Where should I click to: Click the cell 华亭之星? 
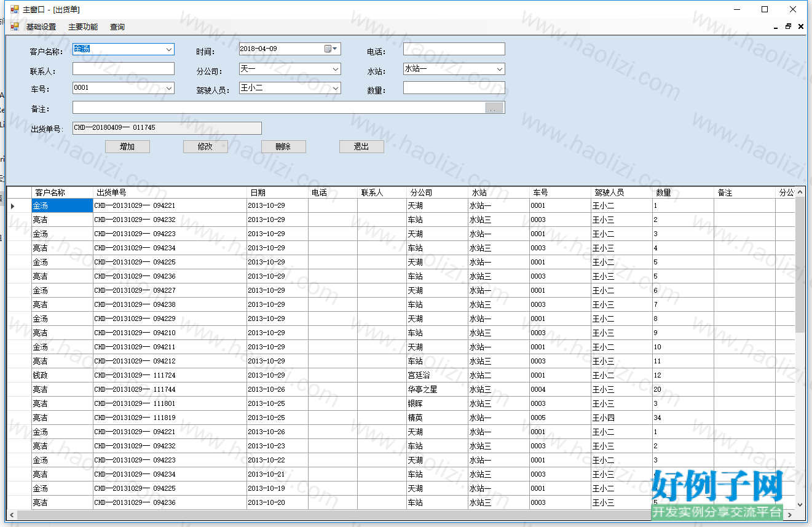point(437,390)
